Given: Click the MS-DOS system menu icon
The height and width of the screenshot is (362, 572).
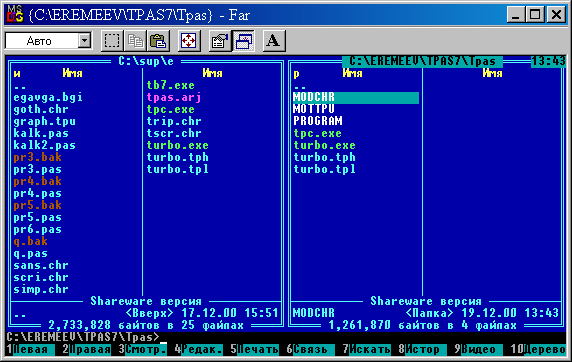Looking at the screenshot, I should point(15,15).
